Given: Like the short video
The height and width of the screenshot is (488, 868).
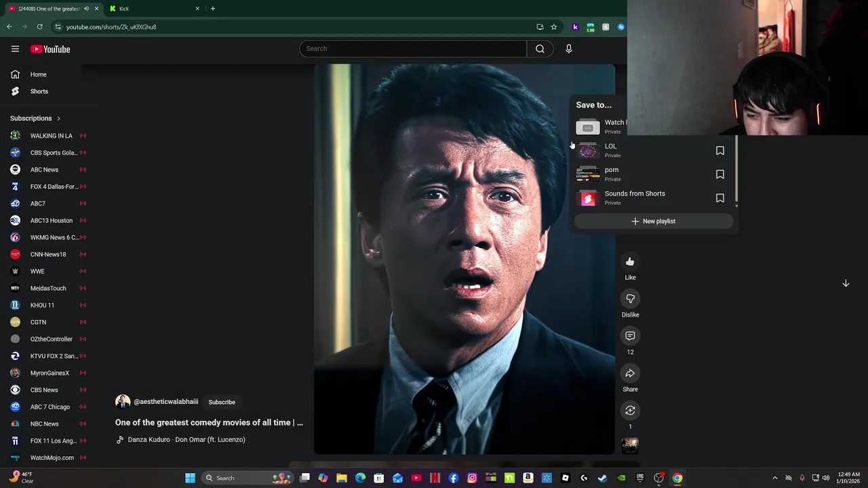Looking at the screenshot, I should point(630,262).
